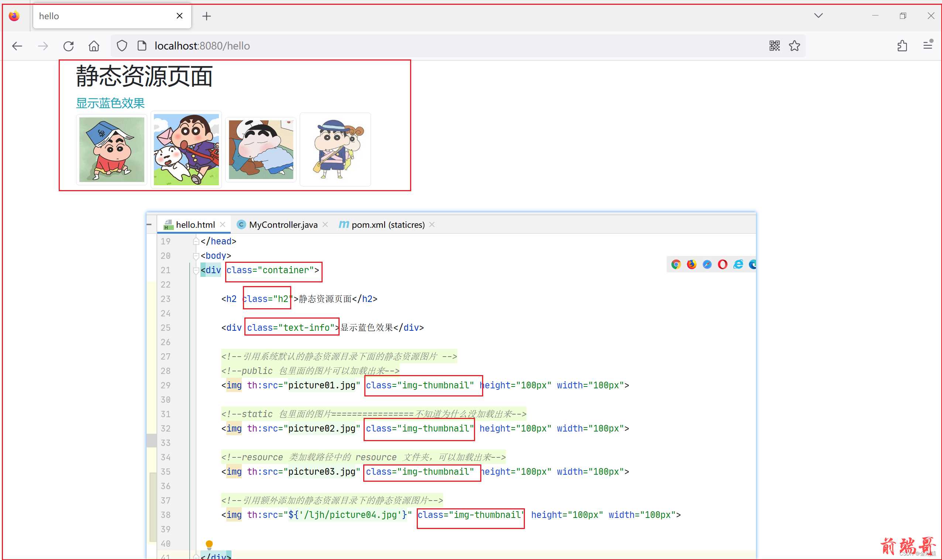The height and width of the screenshot is (560, 942).
Task: Click the second thumbnail with white dog
Action: click(186, 150)
